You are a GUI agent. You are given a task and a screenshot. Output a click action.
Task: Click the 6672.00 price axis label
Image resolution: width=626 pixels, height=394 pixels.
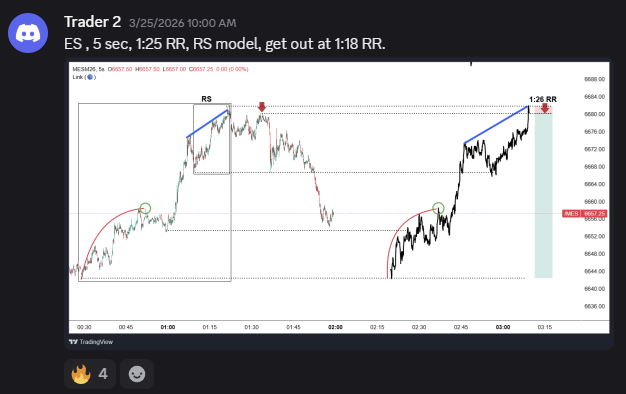pyautogui.click(x=594, y=149)
